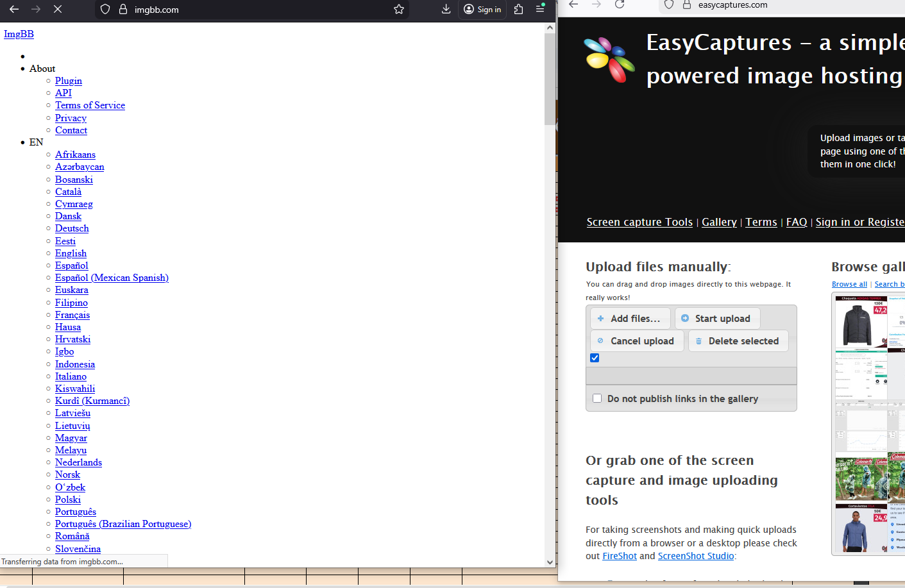Uncheck the blue checkbox below Cancel upload

(595, 358)
